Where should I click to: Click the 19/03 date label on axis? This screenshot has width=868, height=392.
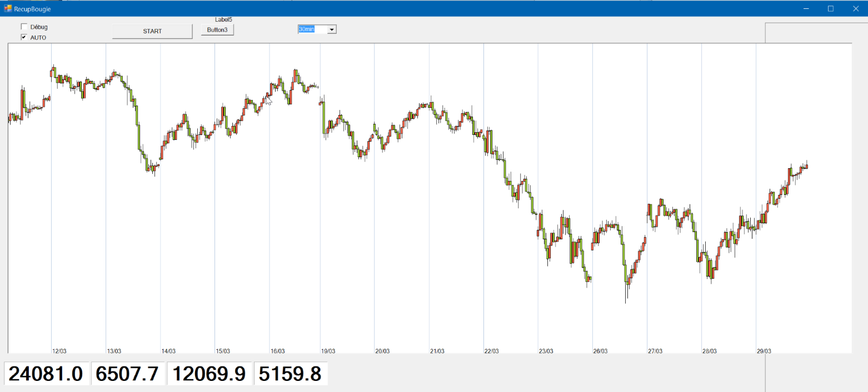tap(328, 351)
